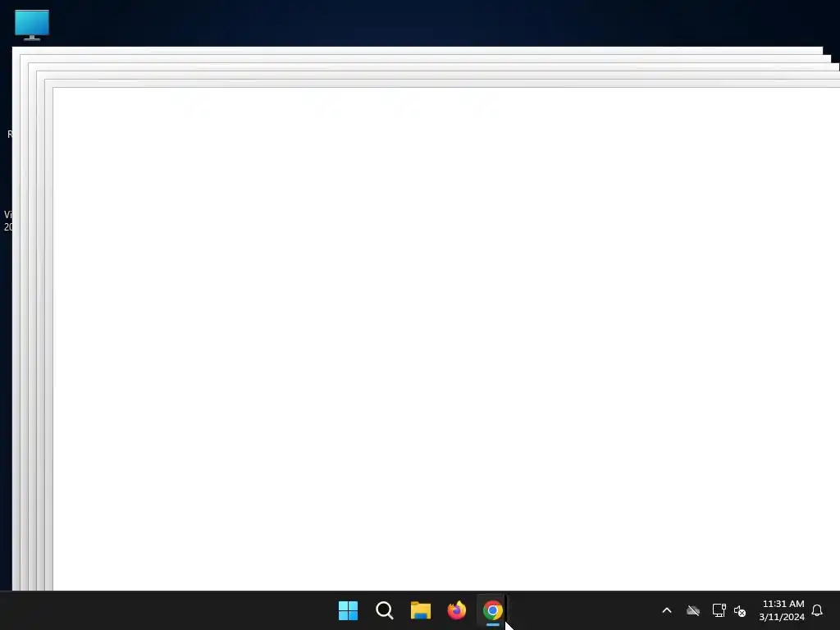Viewport: 840px width, 630px height.
Task: Show hidden system tray icons
Action: (667, 610)
